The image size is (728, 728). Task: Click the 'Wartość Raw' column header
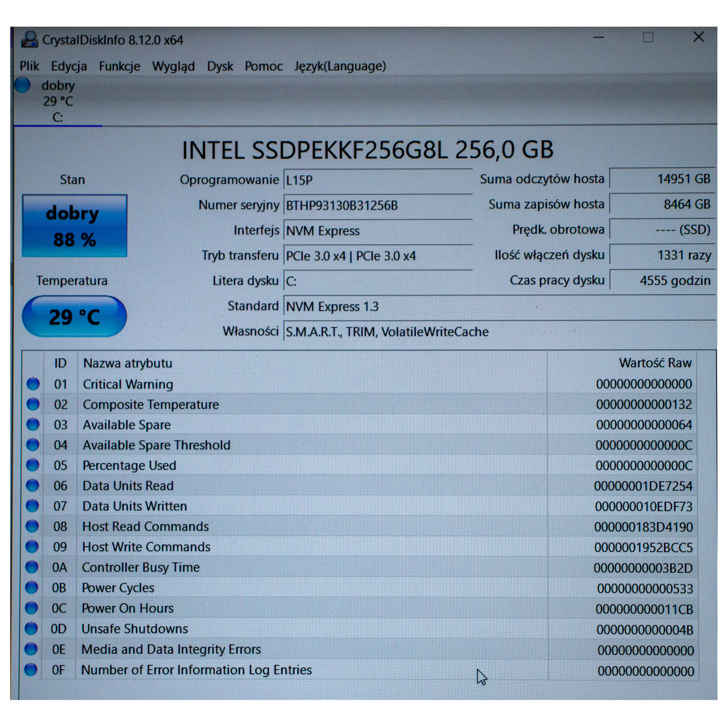[x=655, y=362]
